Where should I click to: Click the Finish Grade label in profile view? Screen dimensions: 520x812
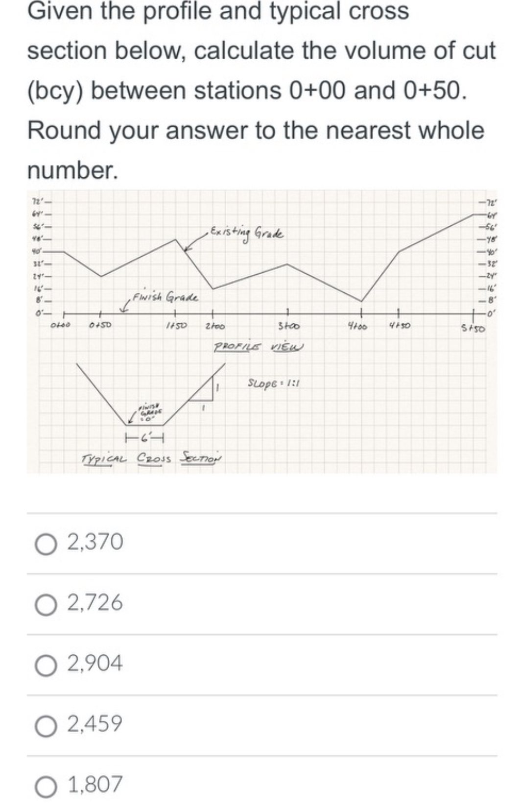pos(165,297)
